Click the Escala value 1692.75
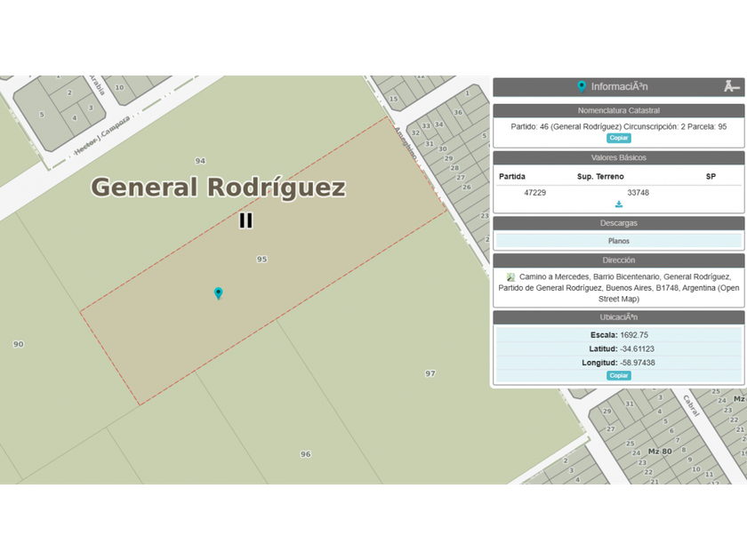 click(633, 335)
